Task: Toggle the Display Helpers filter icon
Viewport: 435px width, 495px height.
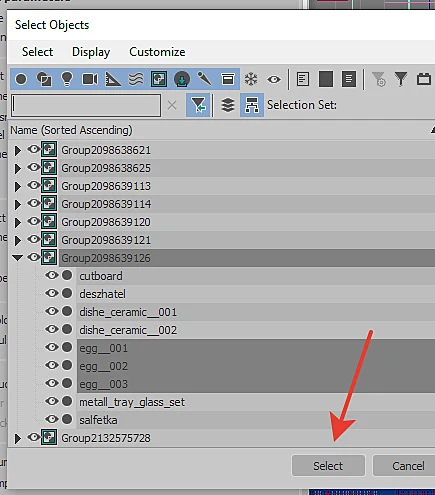Action: pos(113,79)
